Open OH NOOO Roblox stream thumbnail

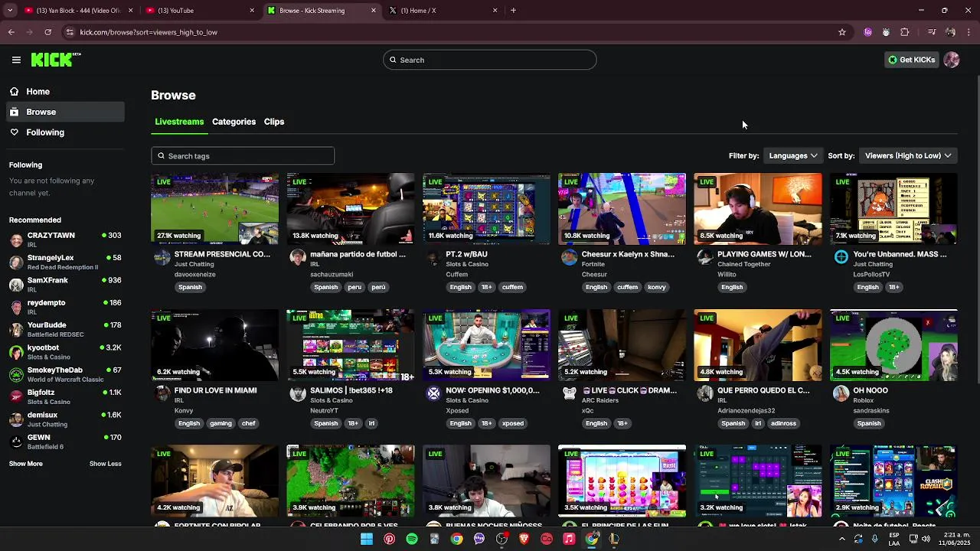pos(893,345)
